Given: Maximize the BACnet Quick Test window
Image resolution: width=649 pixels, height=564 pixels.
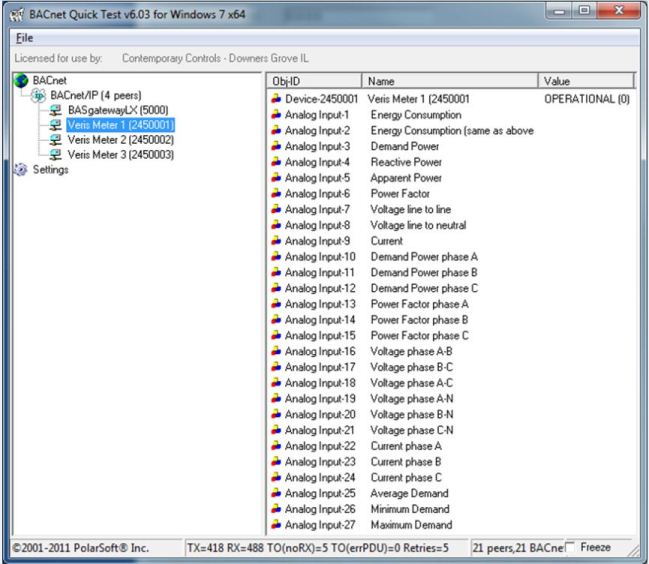Looking at the screenshot, I should point(584,11).
